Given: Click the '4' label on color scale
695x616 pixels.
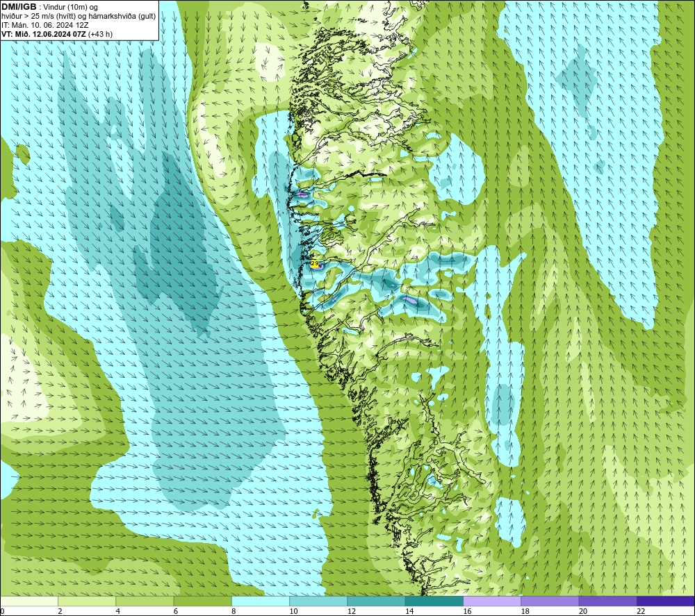Looking at the screenshot, I should [118, 611].
